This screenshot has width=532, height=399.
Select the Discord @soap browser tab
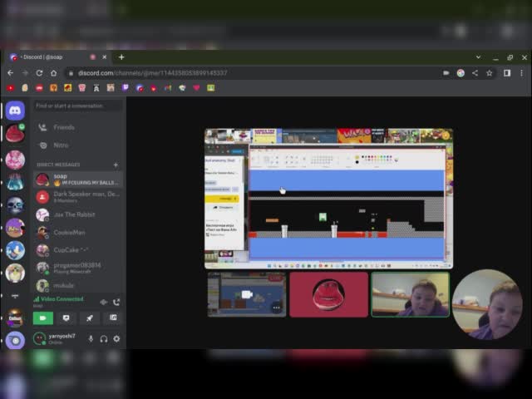tap(58, 57)
